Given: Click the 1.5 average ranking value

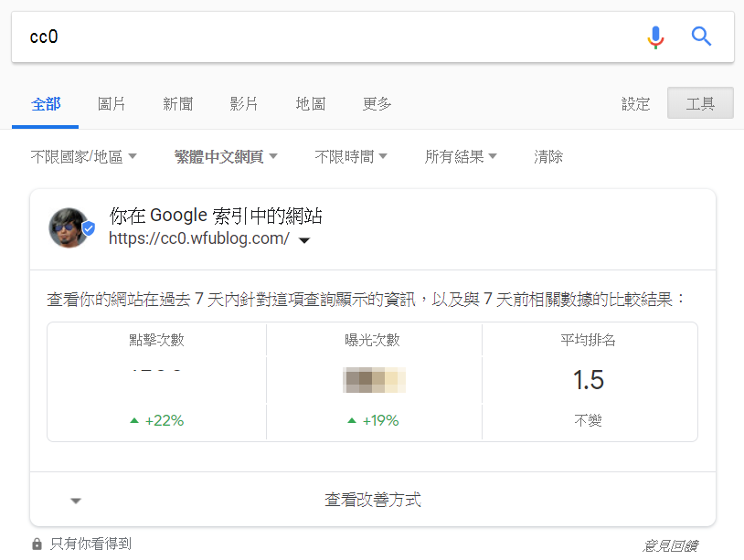Looking at the screenshot, I should point(589,380).
